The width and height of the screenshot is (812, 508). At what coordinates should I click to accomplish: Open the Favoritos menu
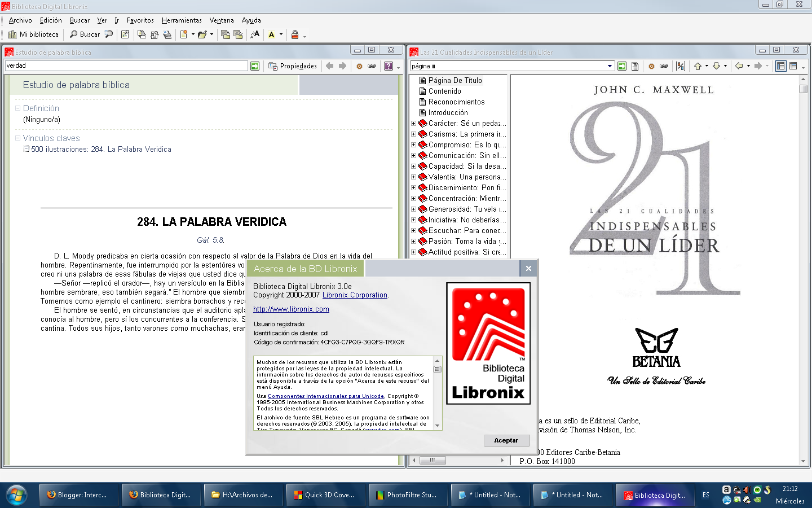(x=140, y=20)
